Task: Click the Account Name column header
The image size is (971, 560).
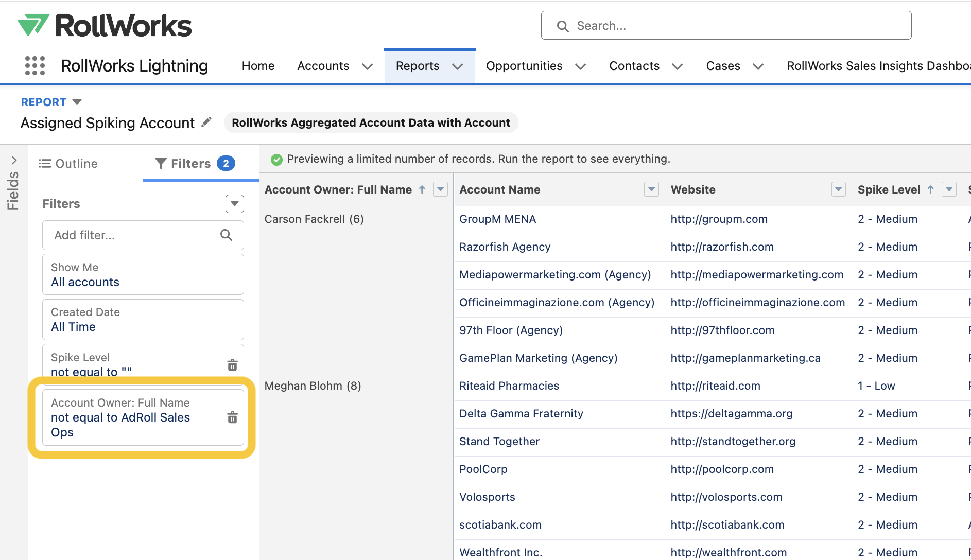Action: tap(499, 189)
